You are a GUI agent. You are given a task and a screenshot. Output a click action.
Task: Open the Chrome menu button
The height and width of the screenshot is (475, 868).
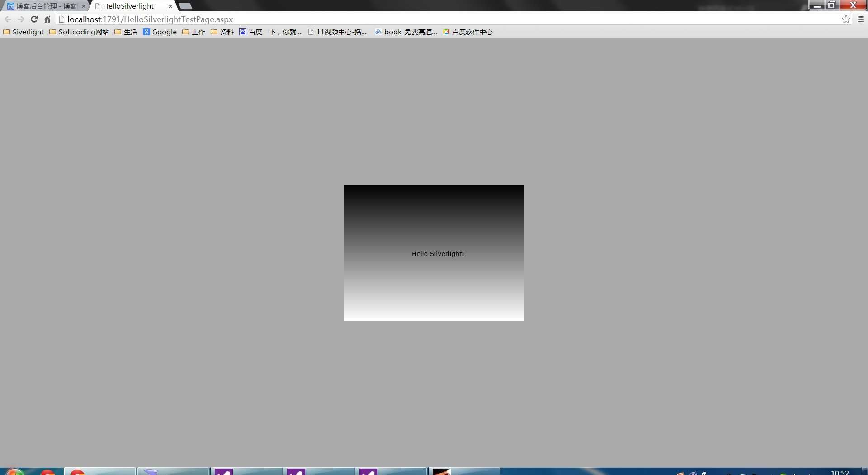[x=861, y=19]
